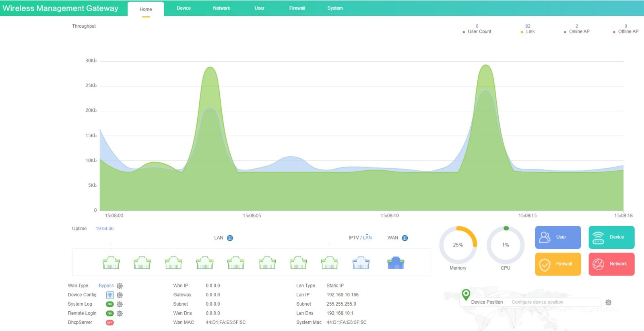Click the Device Config wifi icon
The image size is (644, 331).
click(110, 295)
